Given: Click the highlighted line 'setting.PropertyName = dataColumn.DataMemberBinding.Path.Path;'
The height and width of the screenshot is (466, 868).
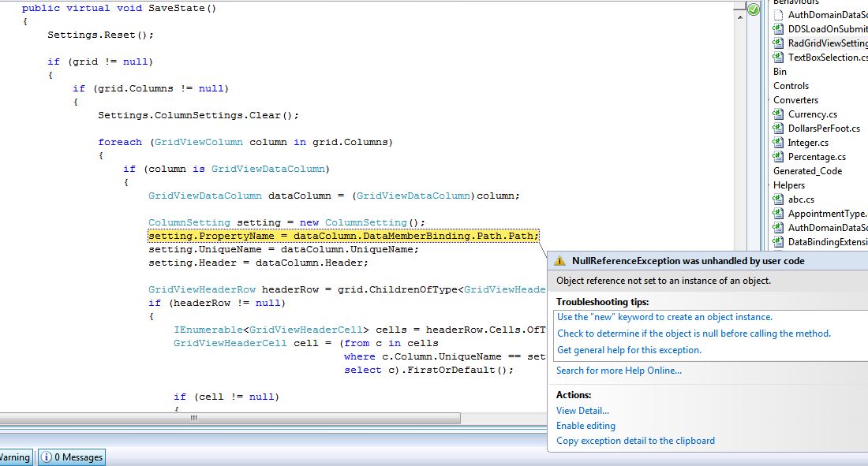Looking at the screenshot, I should tap(343, 237).
